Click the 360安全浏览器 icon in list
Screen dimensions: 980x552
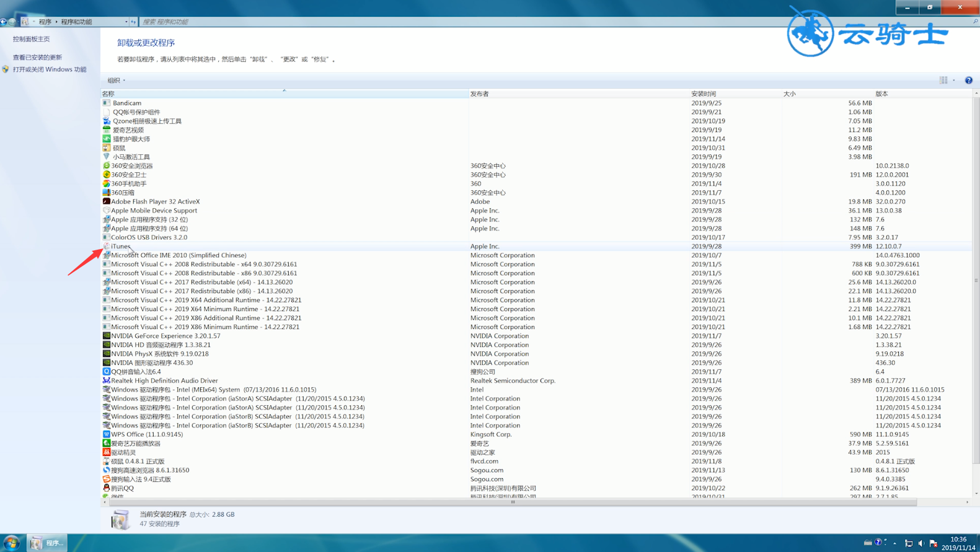107,165
